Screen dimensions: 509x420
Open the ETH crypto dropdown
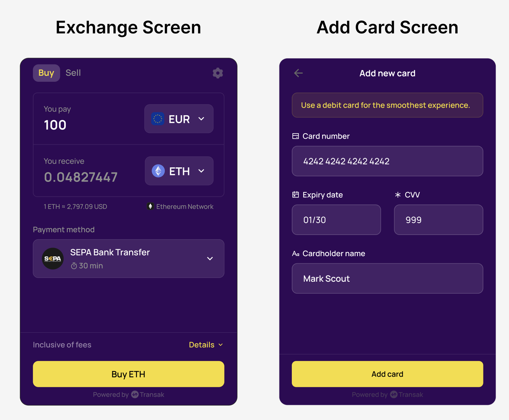179,171
